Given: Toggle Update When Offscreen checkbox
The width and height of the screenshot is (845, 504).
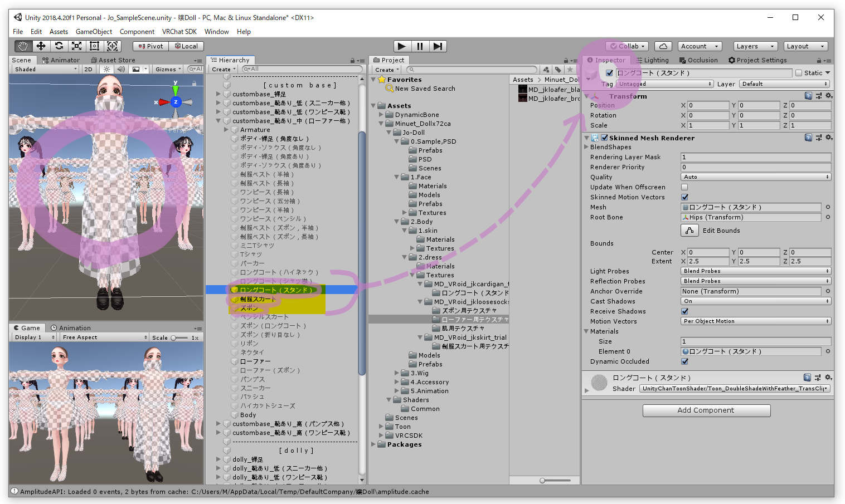Looking at the screenshot, I should (684, 187).
